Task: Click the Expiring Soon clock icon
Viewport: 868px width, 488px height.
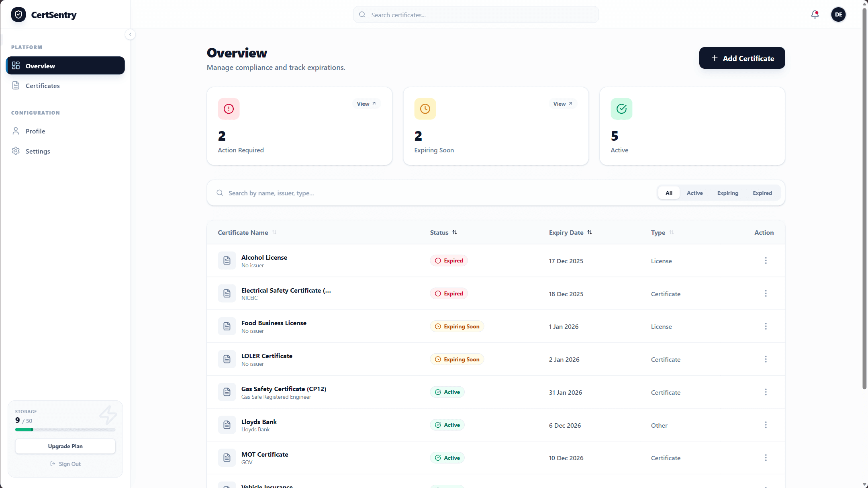Action: tap(425, 109)
